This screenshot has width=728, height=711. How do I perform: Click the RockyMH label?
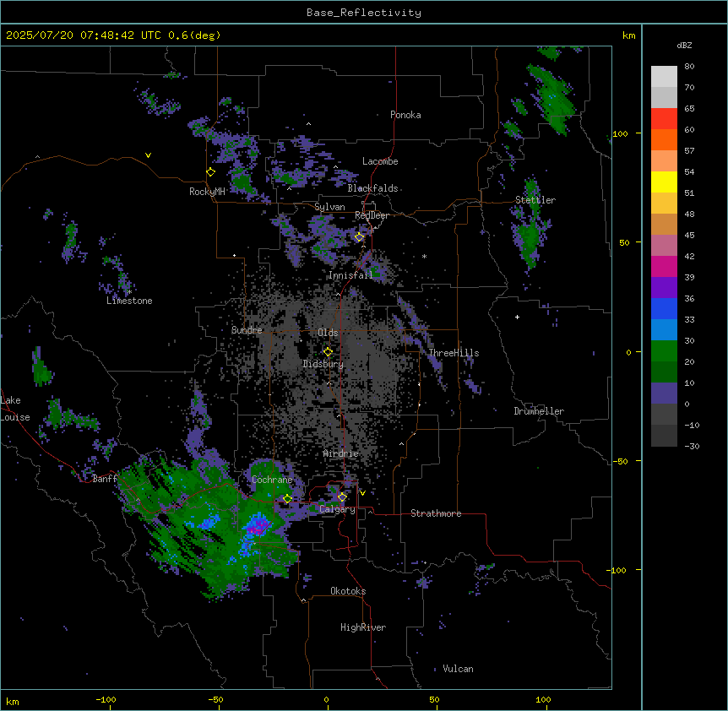207,192
